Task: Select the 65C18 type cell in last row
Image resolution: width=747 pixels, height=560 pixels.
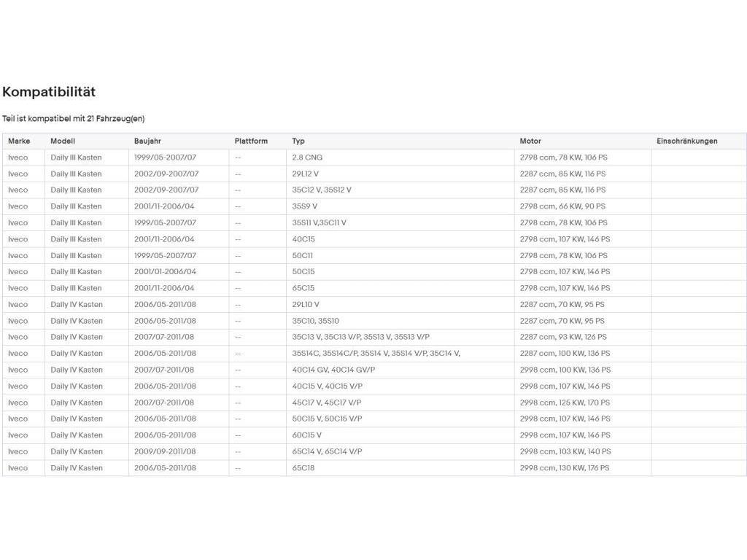Action: [400, 467]
